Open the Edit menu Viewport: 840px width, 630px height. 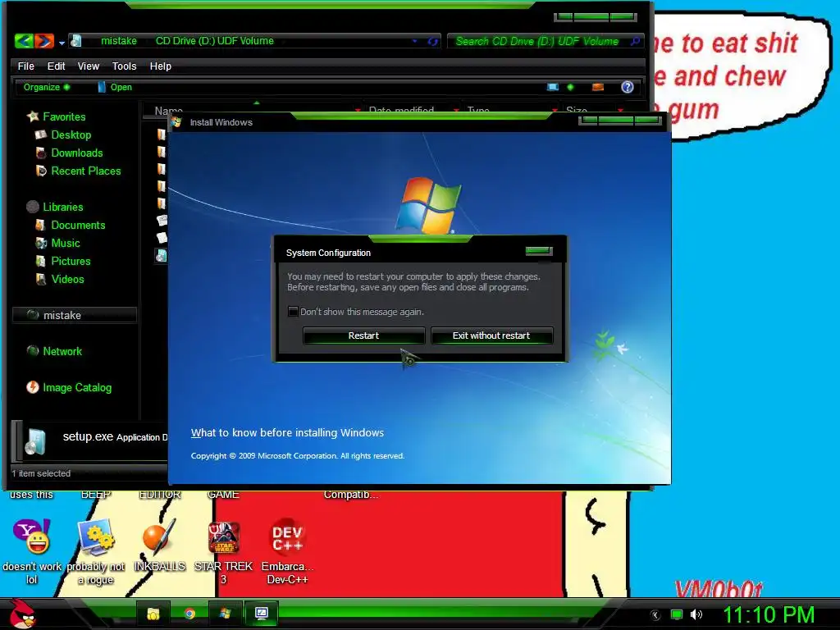coord(56,66)
